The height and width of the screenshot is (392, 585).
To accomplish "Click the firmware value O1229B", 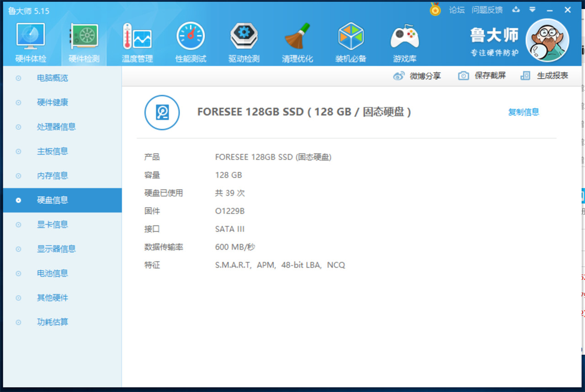I will [x=230, y=211].
